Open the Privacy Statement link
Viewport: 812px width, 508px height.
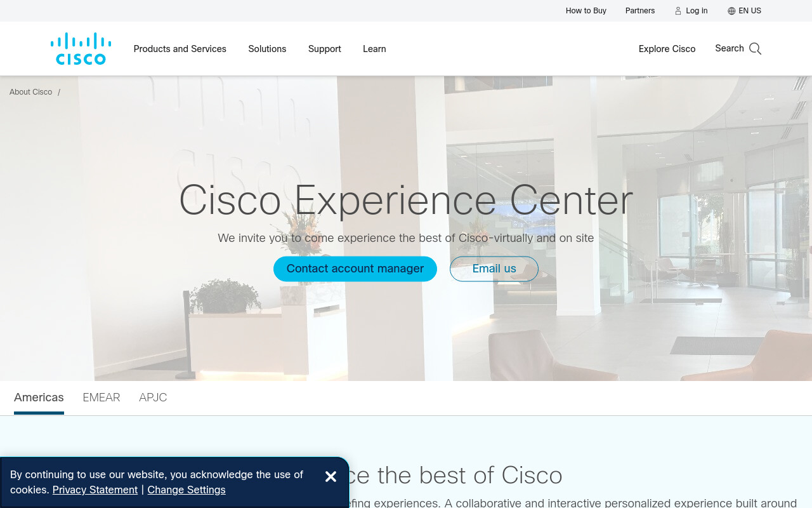(95, 490)
